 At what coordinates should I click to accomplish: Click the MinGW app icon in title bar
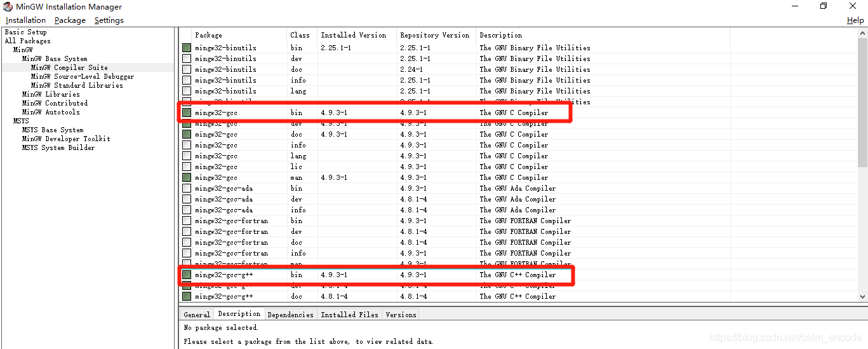8,6
